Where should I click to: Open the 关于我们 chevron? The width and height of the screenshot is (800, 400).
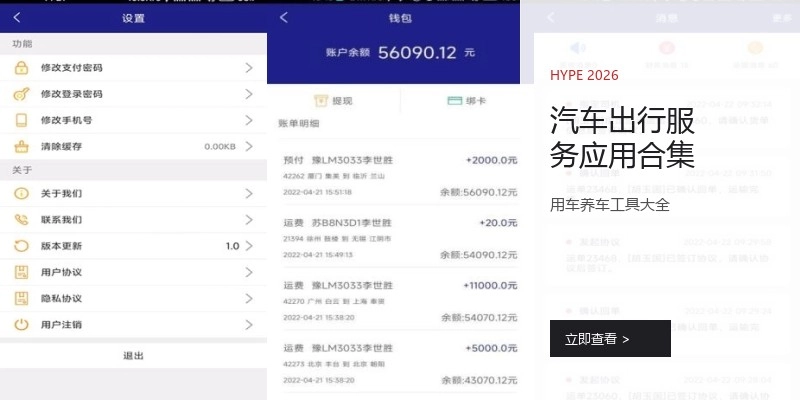point(249,194)
